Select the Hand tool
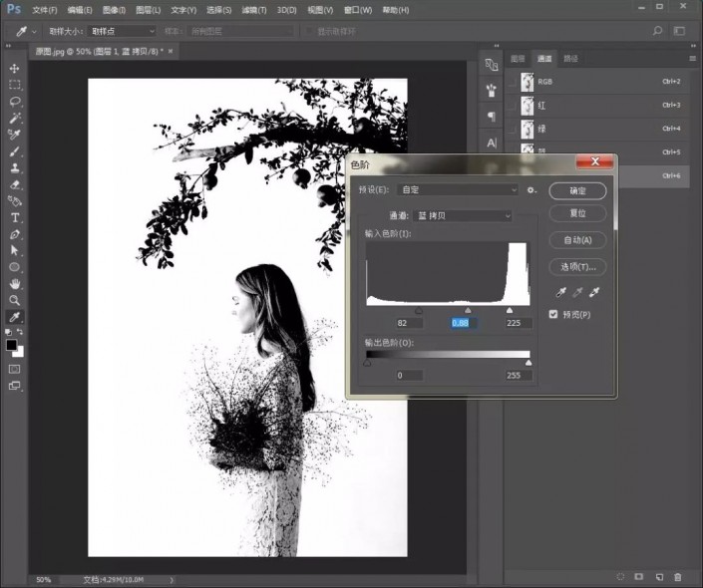 click(x=15, y=283)
